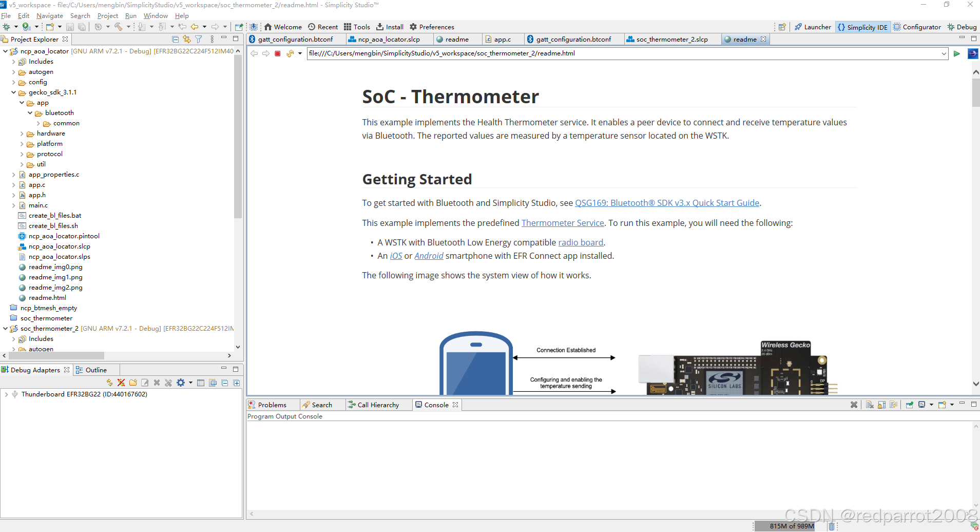Follow the radio board link
The image size is (980, 532).
tap(581, 242)
